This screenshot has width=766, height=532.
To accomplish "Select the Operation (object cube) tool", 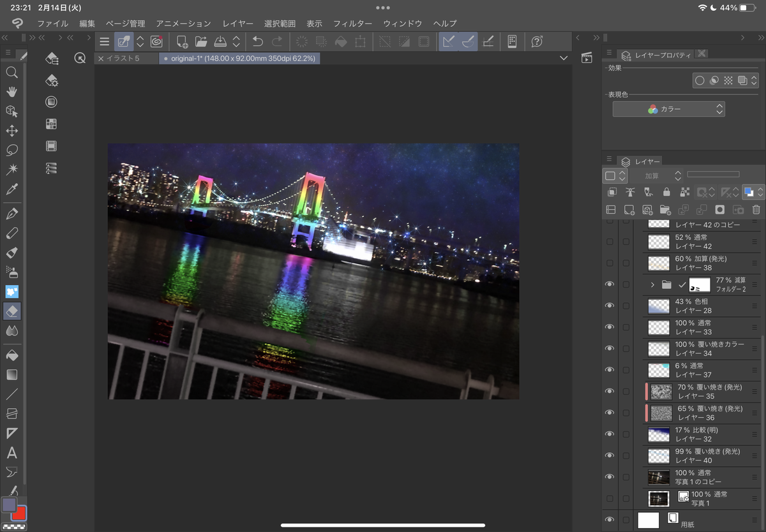I will tap(11, 111).
